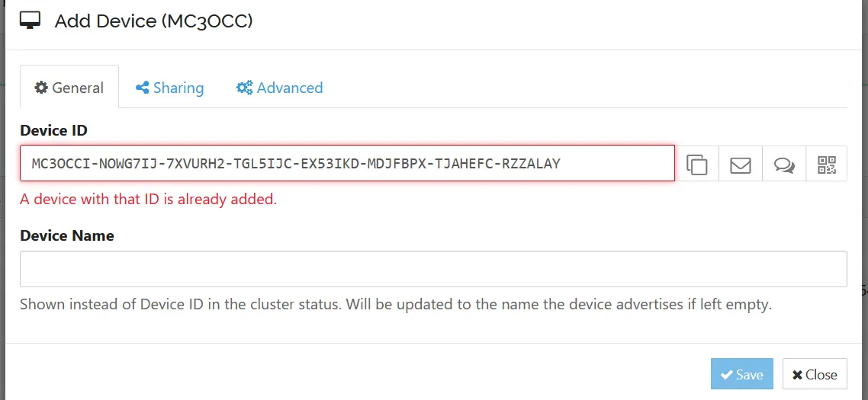This screenshot has width=868, height=400.
Task: Share Device ID via chat message icon
Action: point(784,165)
